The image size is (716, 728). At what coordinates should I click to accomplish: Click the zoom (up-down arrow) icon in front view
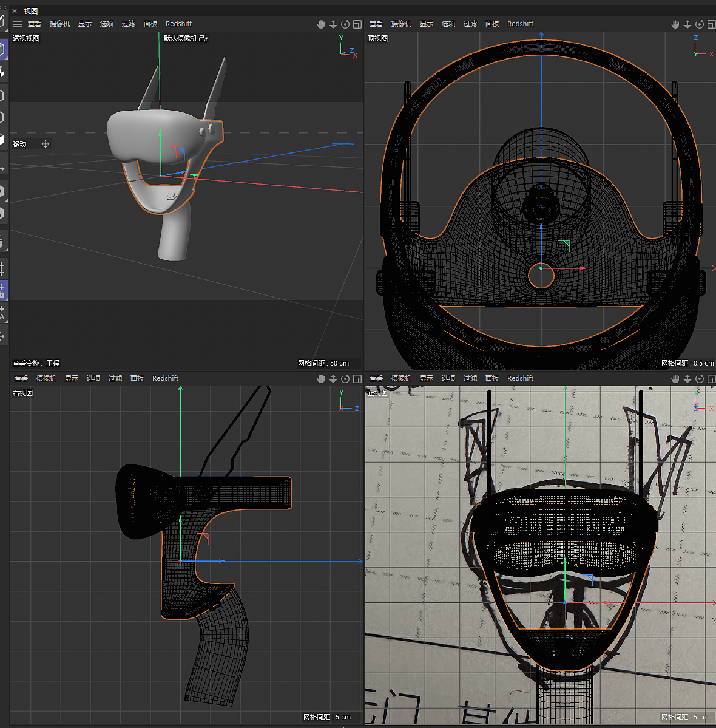coord(687,379)
